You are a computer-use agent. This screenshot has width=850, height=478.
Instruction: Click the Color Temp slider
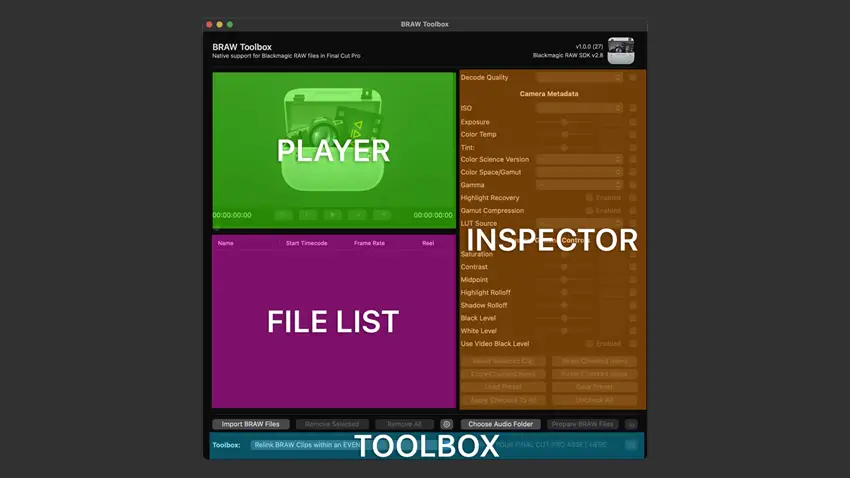point(564,134)
